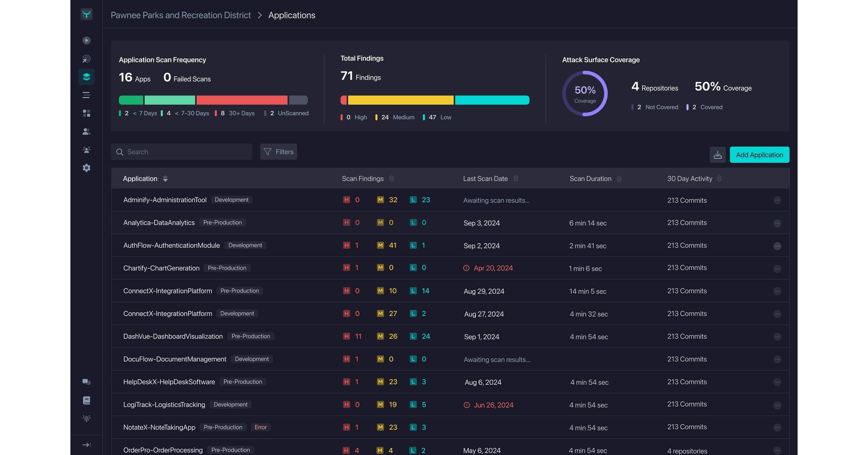Open the Settings gear icon

pyautogui.click(x=86, y=168)
